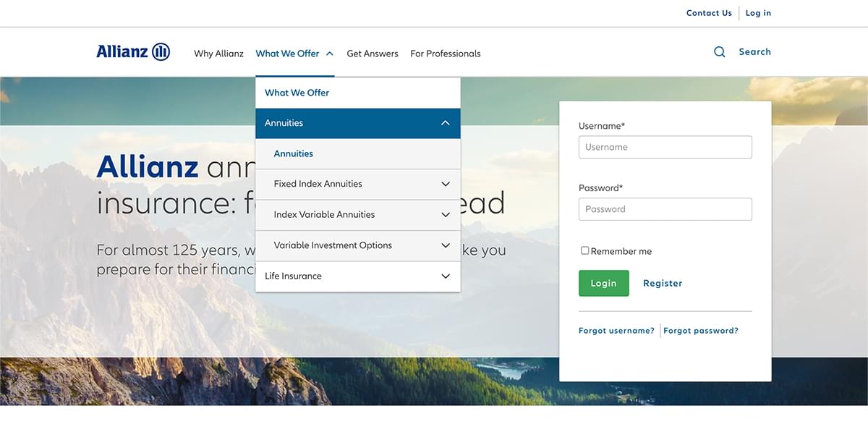Open the Why Allianz menu
Image resolution: width=868 pixels, height=440 pixels.
(218, 54)
